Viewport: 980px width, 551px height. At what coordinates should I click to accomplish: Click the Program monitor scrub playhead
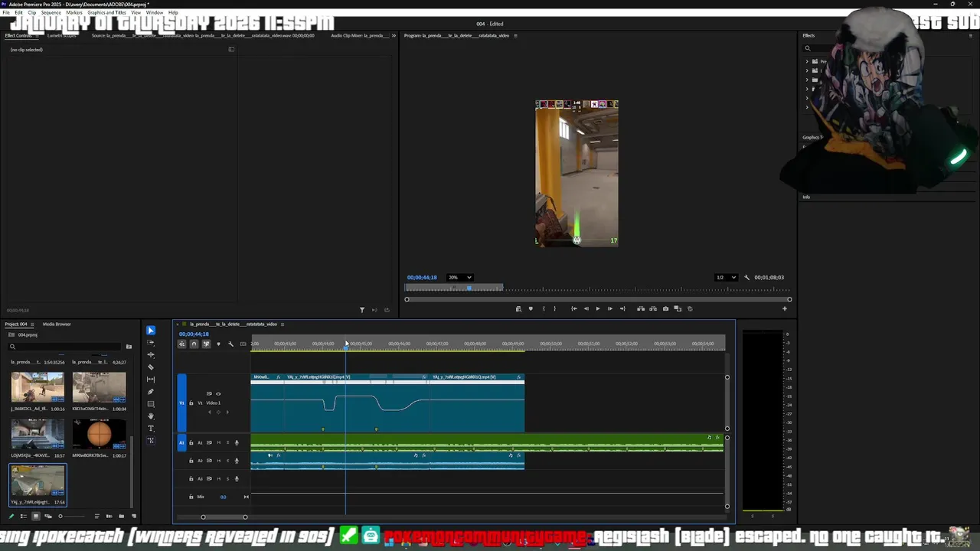(x=469, y=288)
